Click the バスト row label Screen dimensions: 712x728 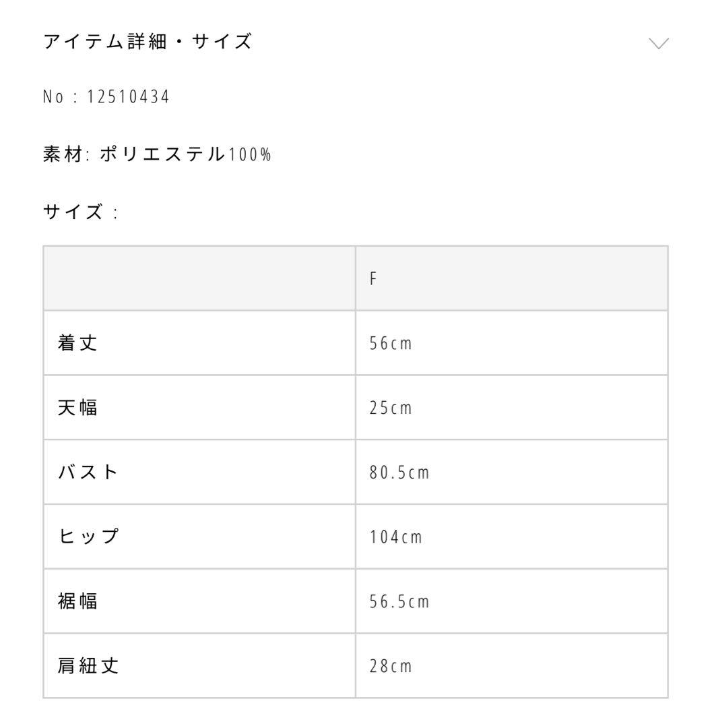(x=88, y=472)
